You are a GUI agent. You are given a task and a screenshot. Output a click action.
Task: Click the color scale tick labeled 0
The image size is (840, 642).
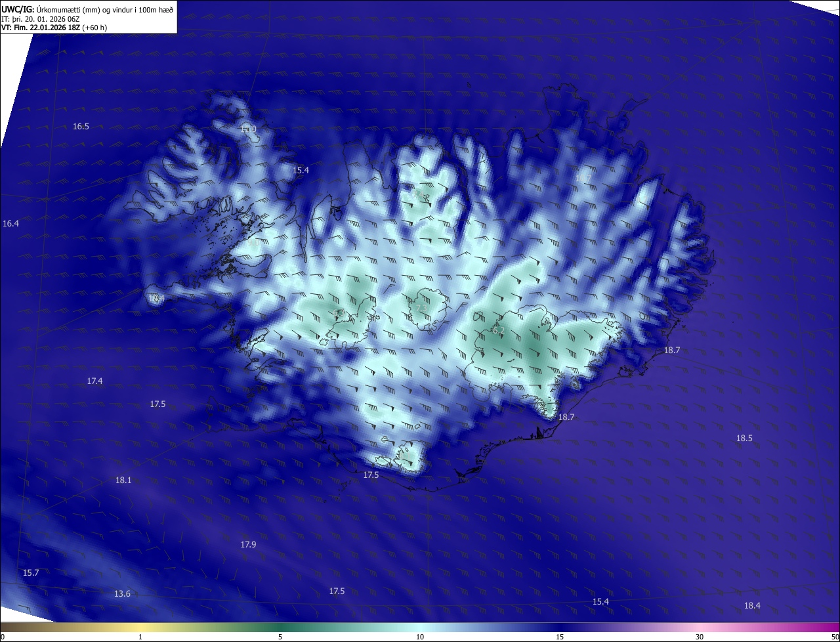click(x=2, y=637)
